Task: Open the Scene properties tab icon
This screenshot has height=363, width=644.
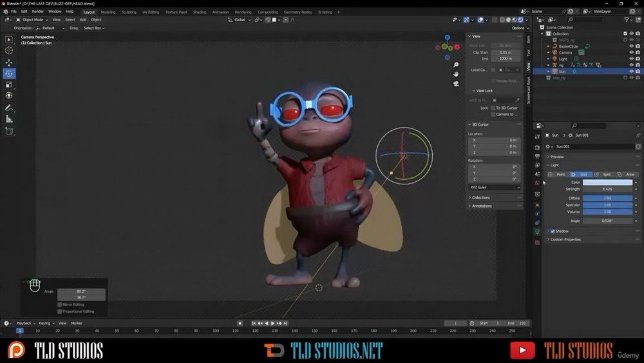Action: pyautogui.click(x=537, y=174)
